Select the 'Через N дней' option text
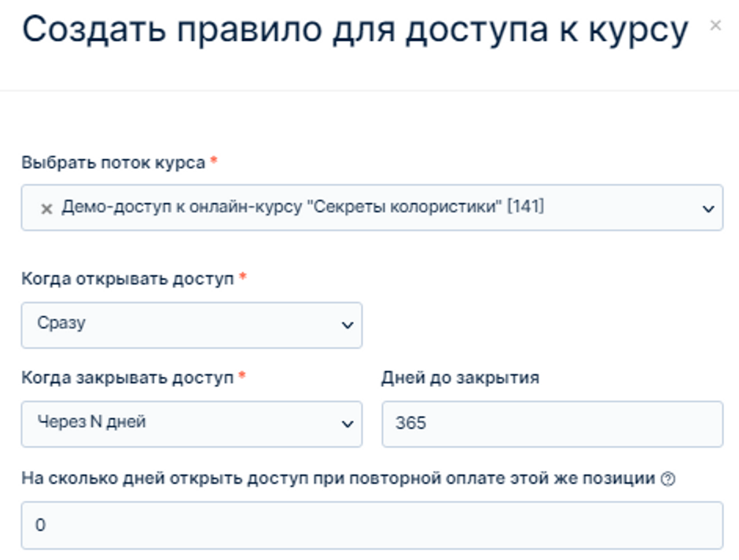 [x=92, y=422]
